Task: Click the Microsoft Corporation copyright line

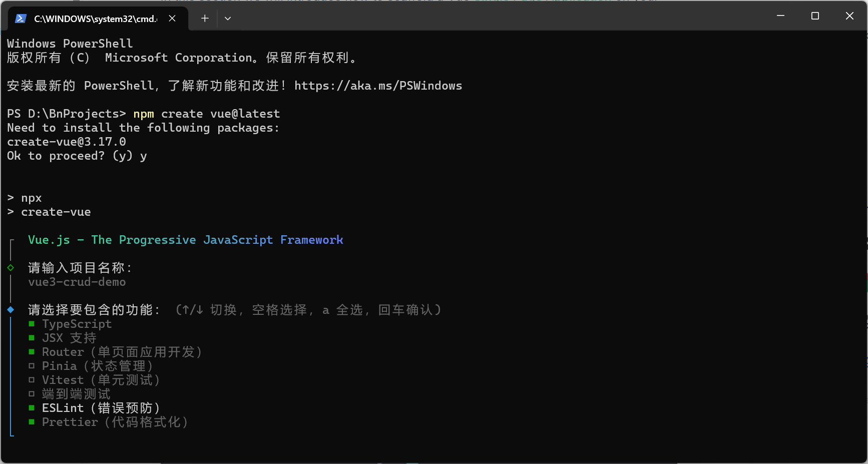Action: coord(182,58)
